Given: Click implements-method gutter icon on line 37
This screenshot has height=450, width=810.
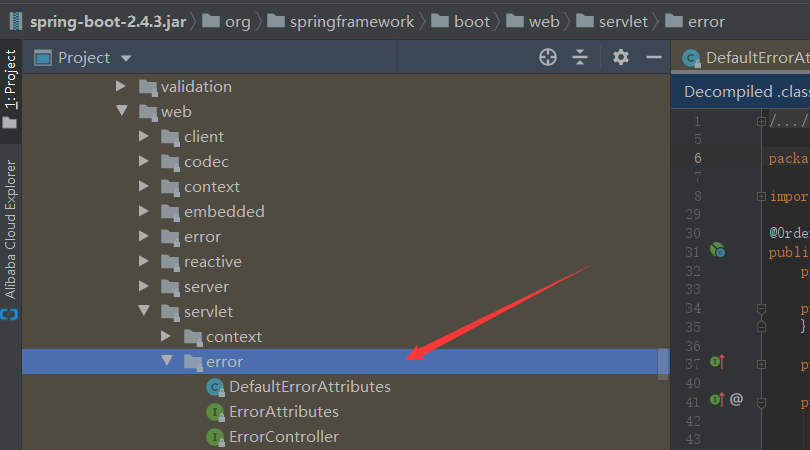Looking at the screenshot, I should pyautogui.click(x=717, y=362).
